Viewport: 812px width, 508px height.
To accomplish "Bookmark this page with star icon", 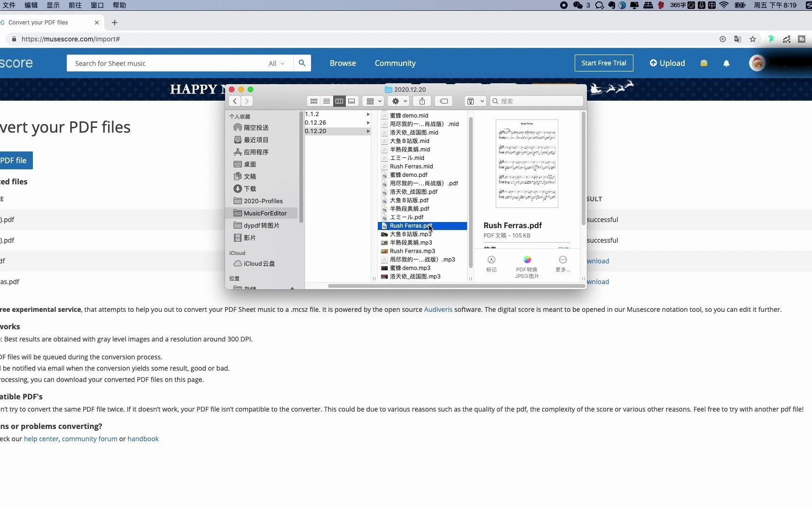I will tap(753, 39).
